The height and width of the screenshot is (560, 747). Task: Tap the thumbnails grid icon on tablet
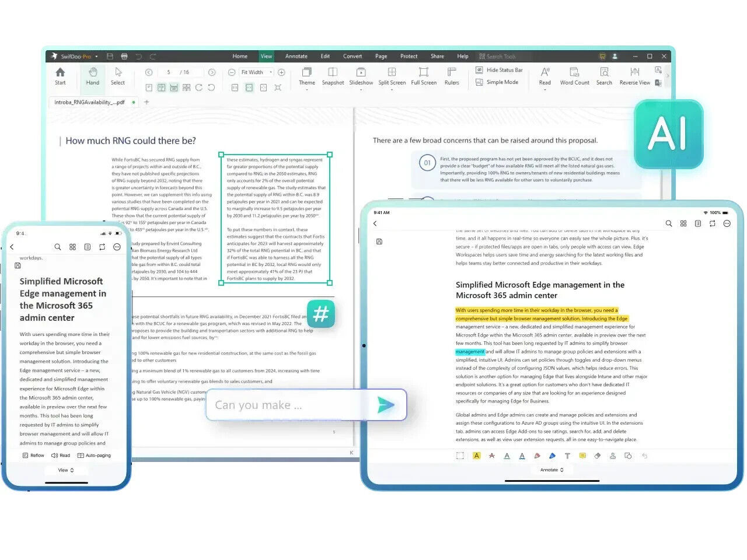683,223
